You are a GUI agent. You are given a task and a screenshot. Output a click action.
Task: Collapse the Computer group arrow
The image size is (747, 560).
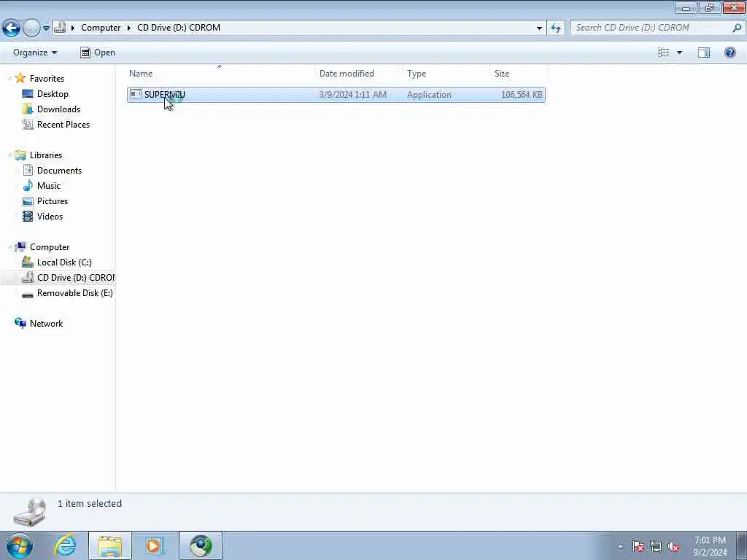(9, 247)
